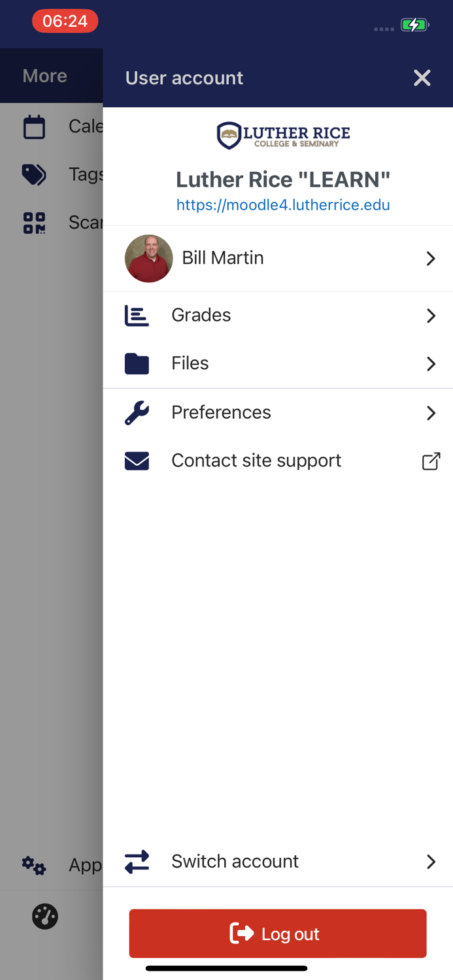Tap the Switch account arrows icon

[x=137, y=862]
